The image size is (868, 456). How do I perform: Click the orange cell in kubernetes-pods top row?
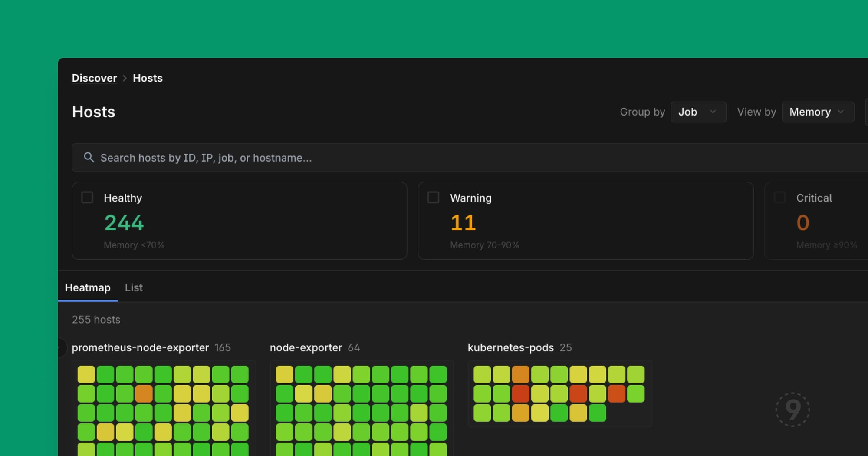521,373
